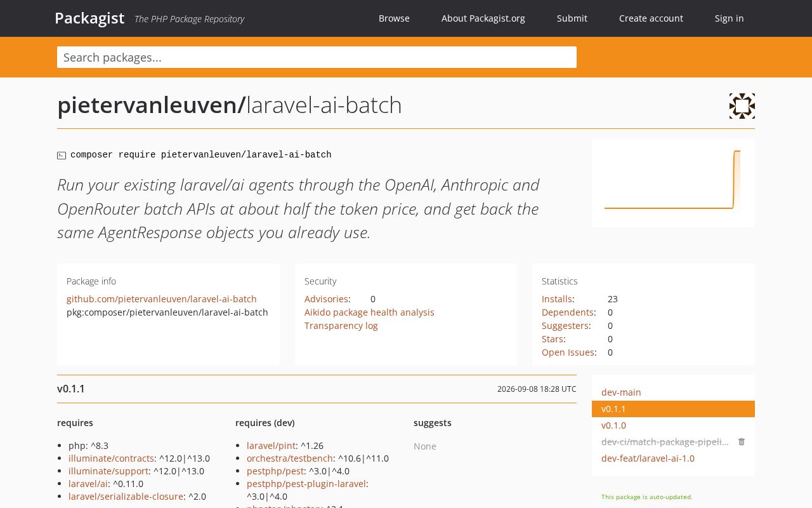812x508 pixels.
Task: View the Advisories link
Action: point(326,299)
